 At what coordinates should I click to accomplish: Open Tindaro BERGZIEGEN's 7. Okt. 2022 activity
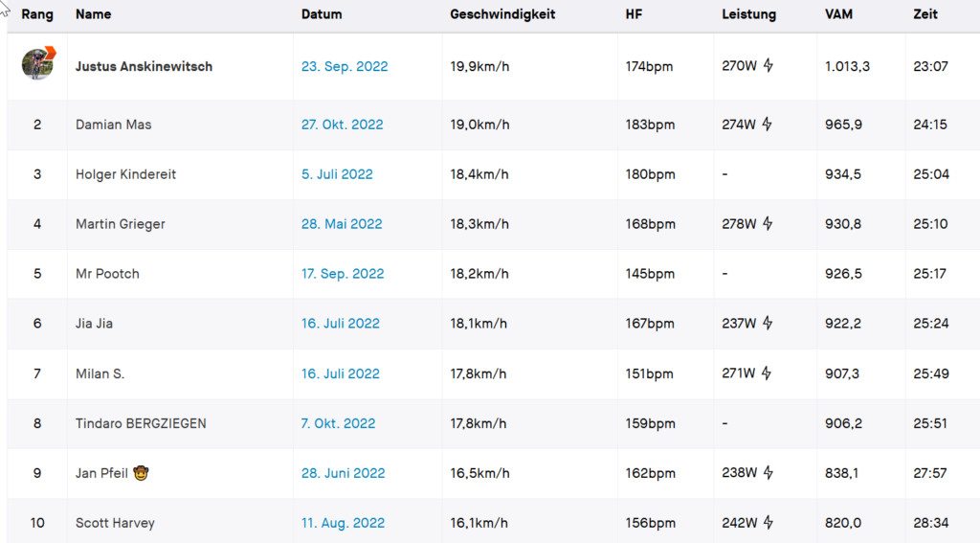pos(338,423)
